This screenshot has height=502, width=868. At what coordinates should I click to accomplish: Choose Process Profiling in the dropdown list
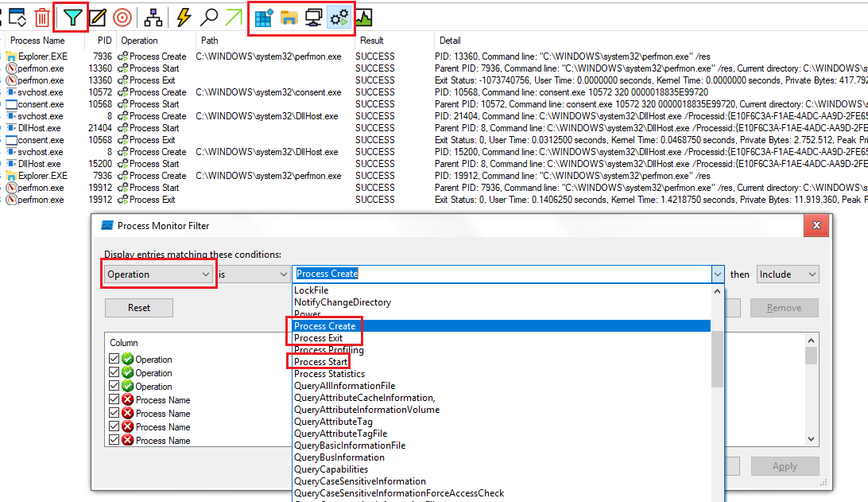pos(329,350)
